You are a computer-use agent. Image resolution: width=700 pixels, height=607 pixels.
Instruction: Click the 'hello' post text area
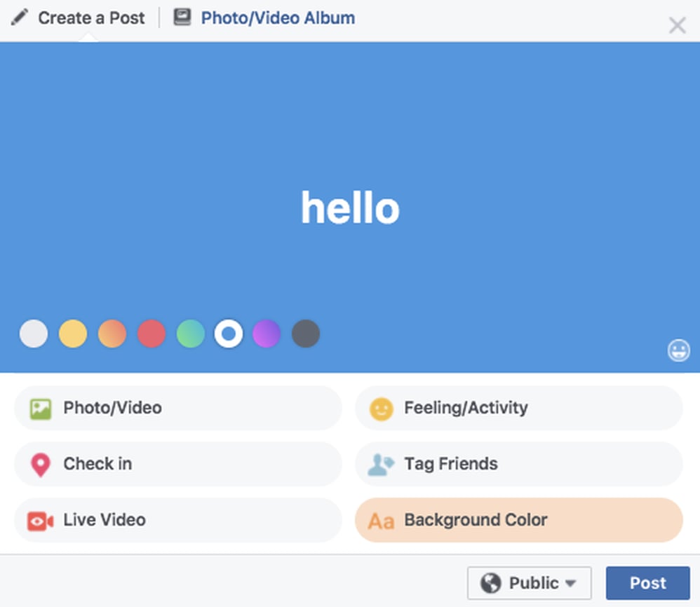[350, 207]
